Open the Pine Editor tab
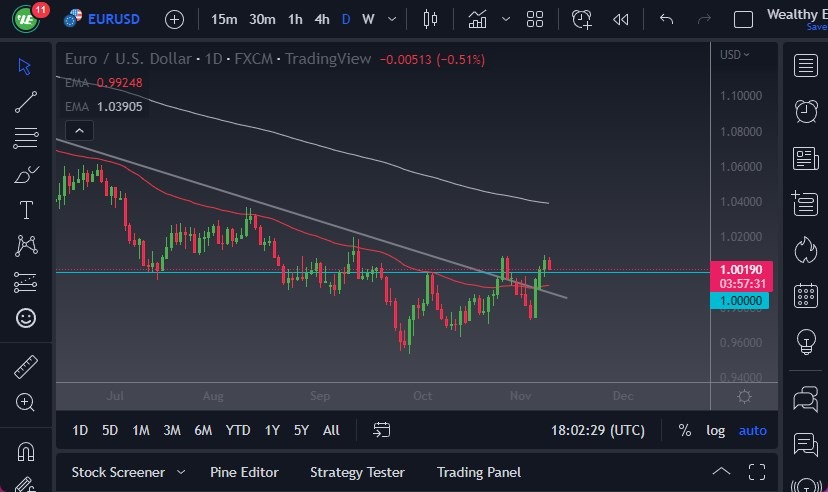 tap(244, 472)
